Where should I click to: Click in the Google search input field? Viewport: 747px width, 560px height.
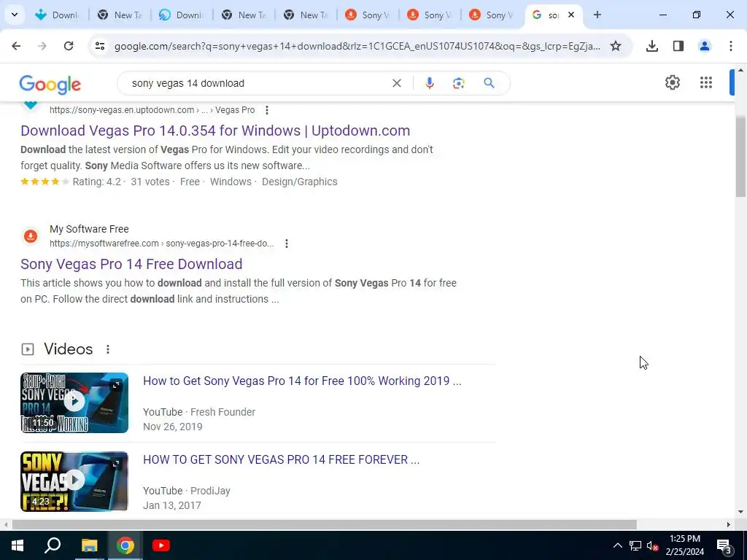(258, 83)
